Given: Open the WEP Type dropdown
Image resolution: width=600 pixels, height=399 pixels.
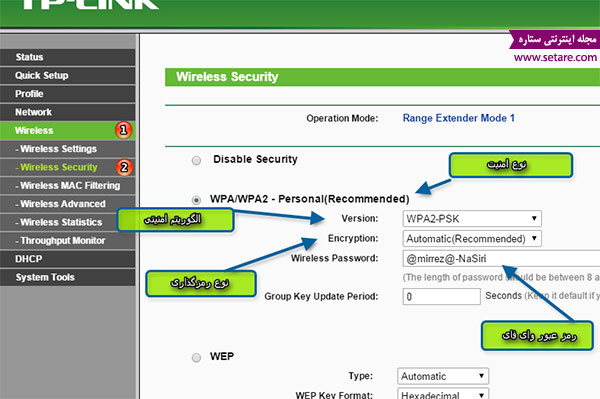Looking at the screenshot, I should coord(443,376).
